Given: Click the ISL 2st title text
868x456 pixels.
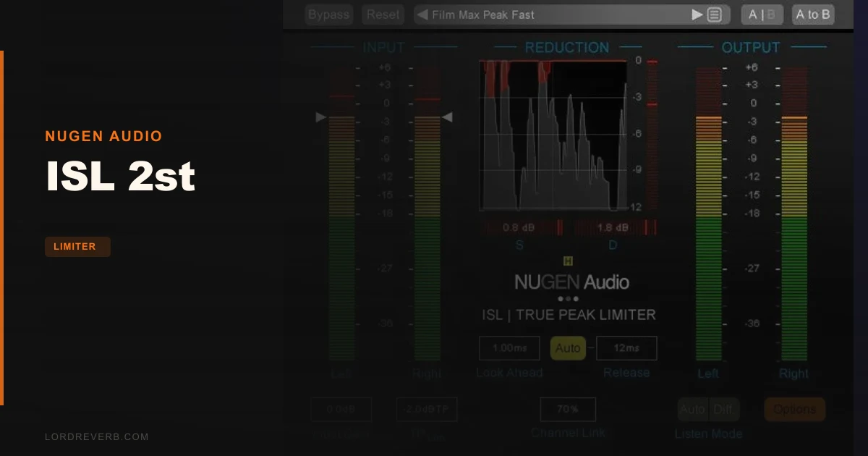Looking at the screenshot, I should point(120,175).
